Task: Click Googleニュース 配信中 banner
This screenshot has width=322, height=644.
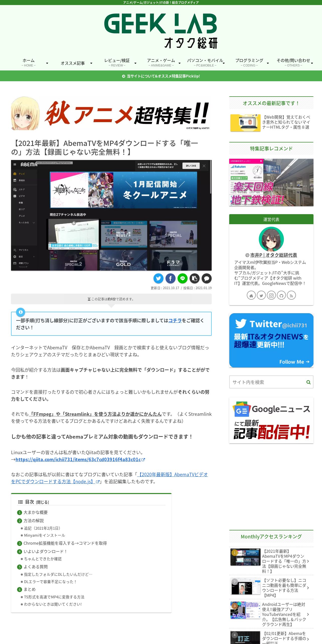Action: [271, 420]
